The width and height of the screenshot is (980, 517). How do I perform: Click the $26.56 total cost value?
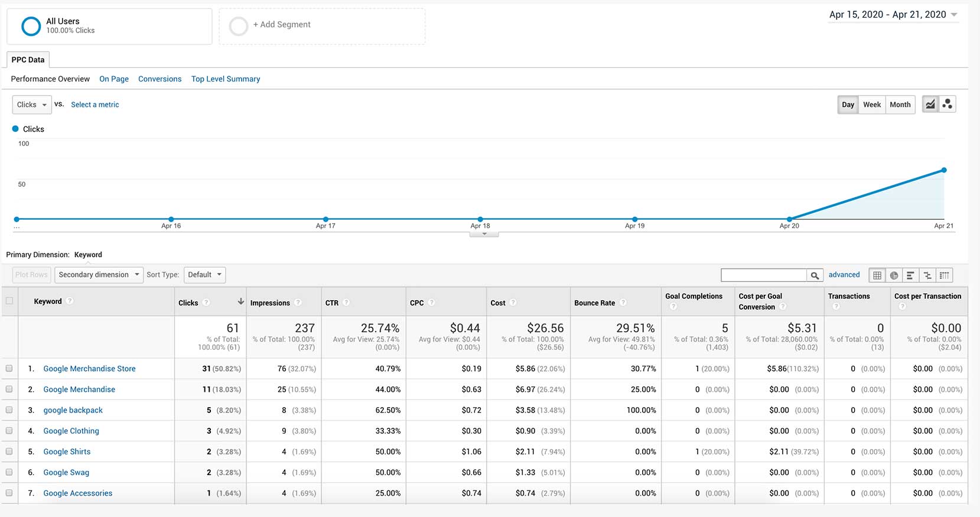[545, 328]
